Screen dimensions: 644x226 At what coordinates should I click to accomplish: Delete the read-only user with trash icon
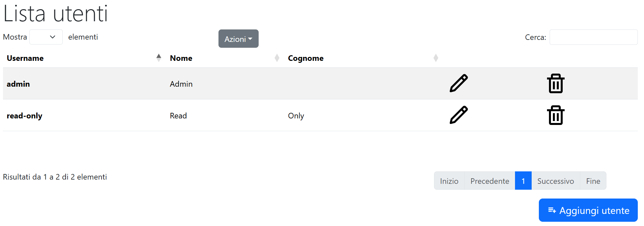pos(555,115)
